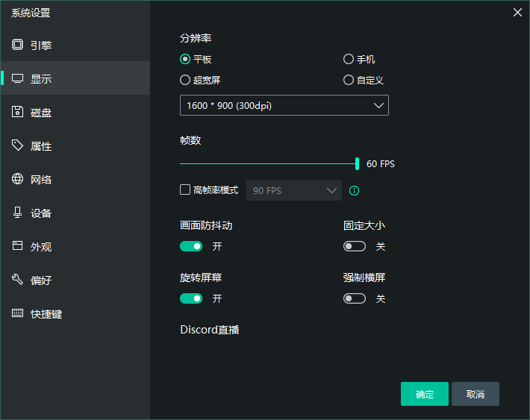The image size is (530, 420).
Task: Click the 设备 microphone icon
Action: (x=17, y=213)
